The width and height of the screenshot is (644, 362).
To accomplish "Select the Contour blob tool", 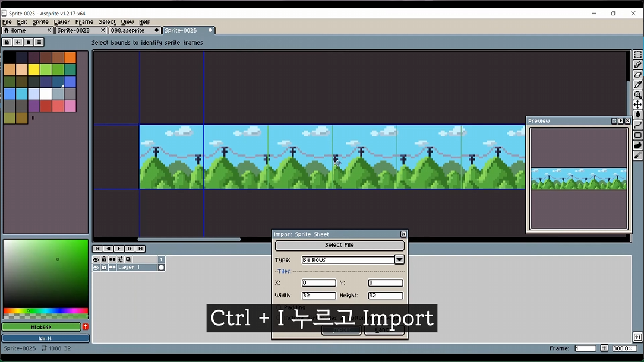I will coord(637,145).
